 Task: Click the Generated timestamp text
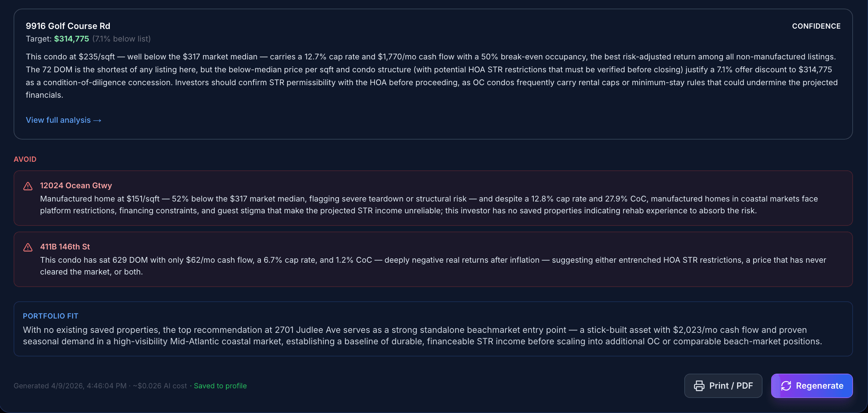[x=70, y=386]
